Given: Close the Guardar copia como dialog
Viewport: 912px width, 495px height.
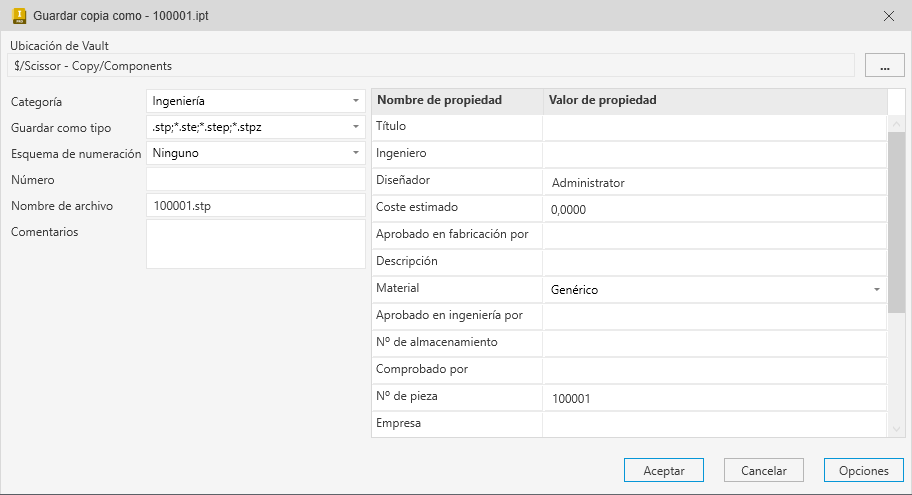Looking at the screenshot, I should point(889,16).
